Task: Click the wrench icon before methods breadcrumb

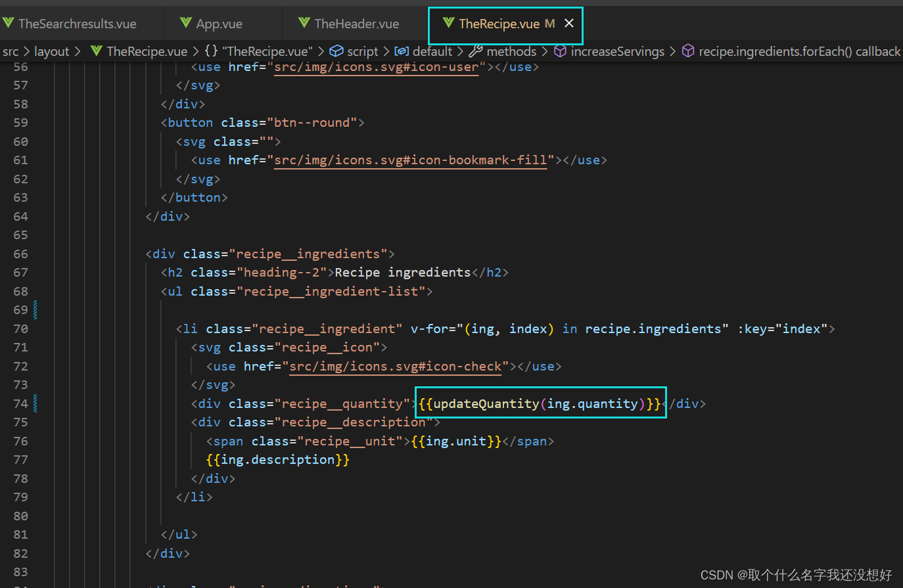Action: tap(476, 51)
